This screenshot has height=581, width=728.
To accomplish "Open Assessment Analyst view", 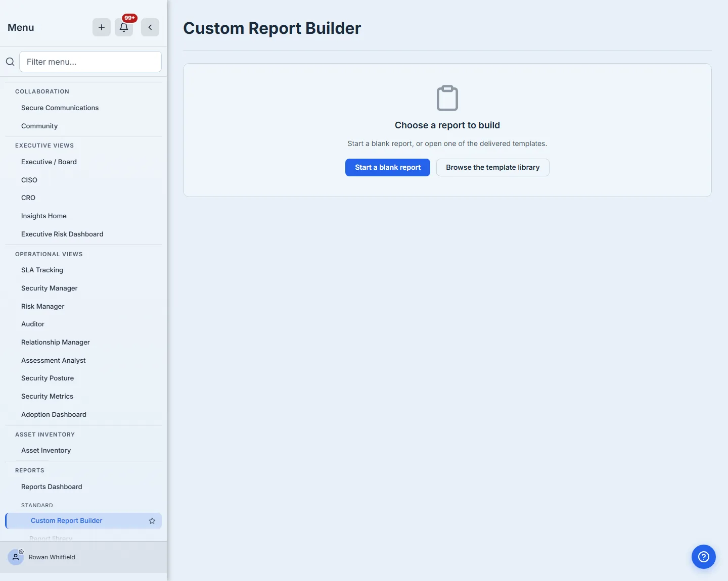I will coord(83,360).
